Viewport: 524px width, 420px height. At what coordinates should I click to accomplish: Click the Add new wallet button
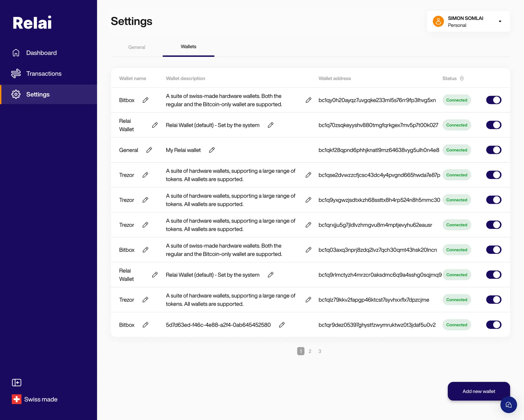tap(478, 391)
